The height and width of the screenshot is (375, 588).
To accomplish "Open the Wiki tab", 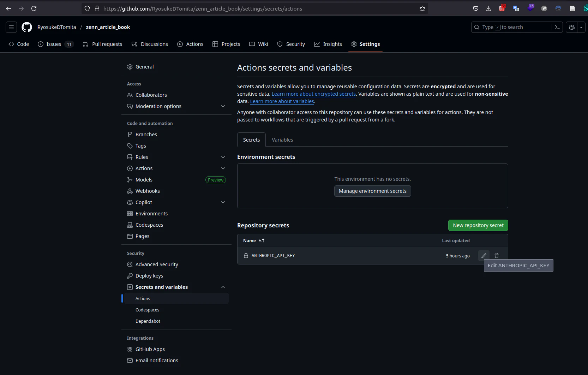I will (x=259, y=44).
